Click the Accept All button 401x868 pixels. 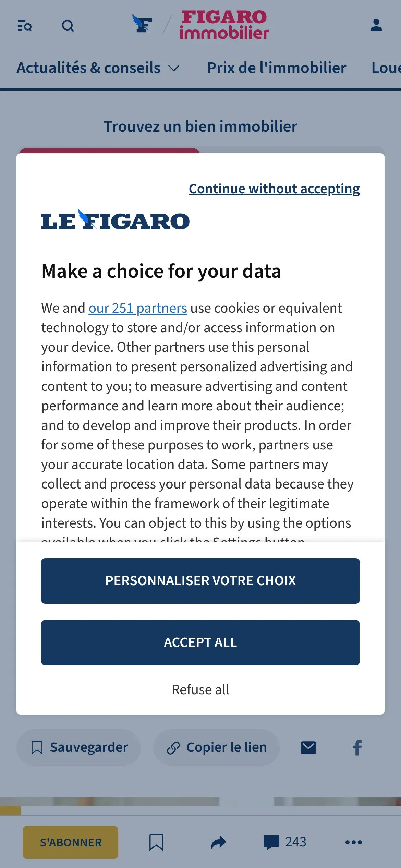pyautogui.click(x=200, y=643)
